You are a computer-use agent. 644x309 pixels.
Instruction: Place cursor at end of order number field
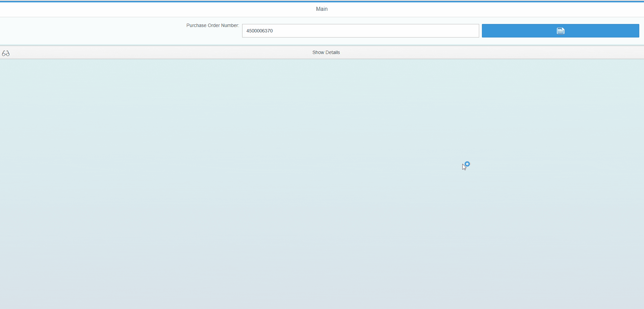473,31
